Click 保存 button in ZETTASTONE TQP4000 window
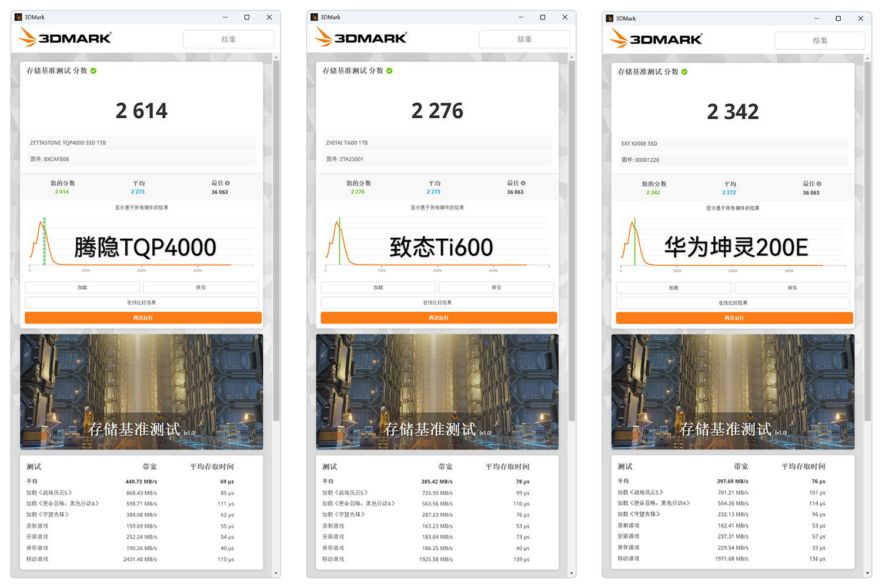The height and width of the screenshot is (588, 882). pyautogui.click(x=201, y=288)
